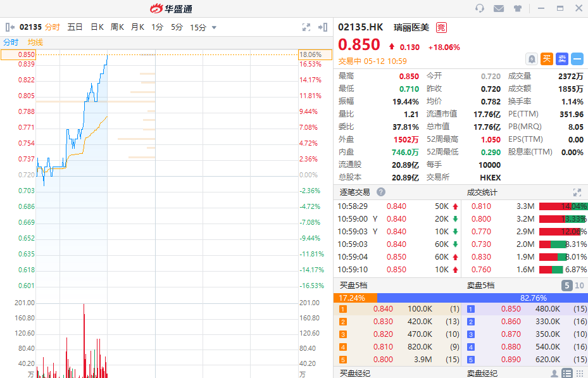The height and width of the screenshot is (378, 588).
Task: Click the red 买 buy button
Action: tap(547, 59)
